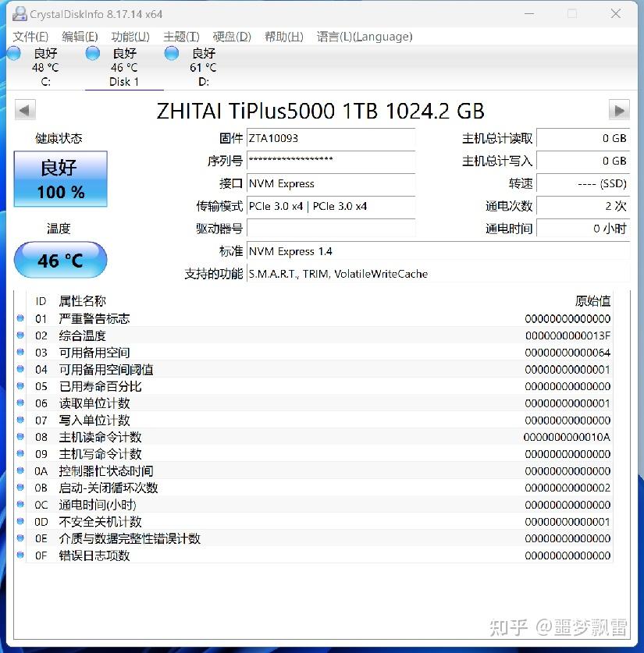Click the blue dot beside attribute 01 严重警告标志
Viewport: 644px width, 653px height.
(x=20, y=319)
